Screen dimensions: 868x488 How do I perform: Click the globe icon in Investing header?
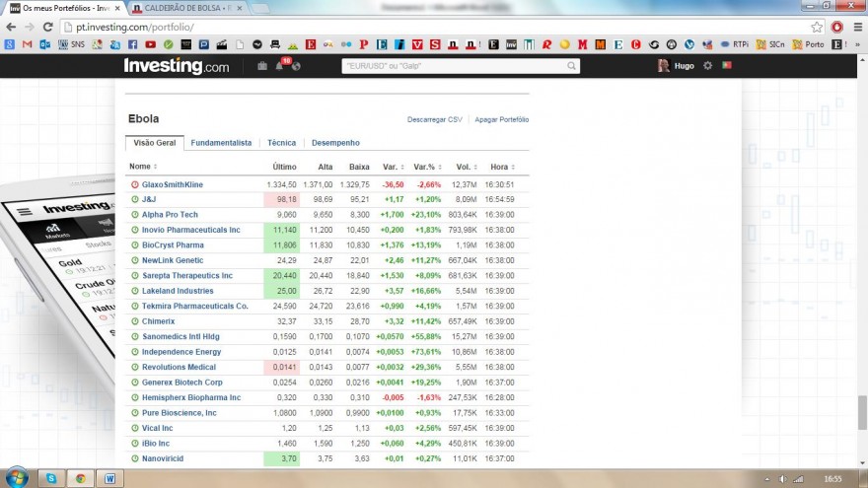296,66
